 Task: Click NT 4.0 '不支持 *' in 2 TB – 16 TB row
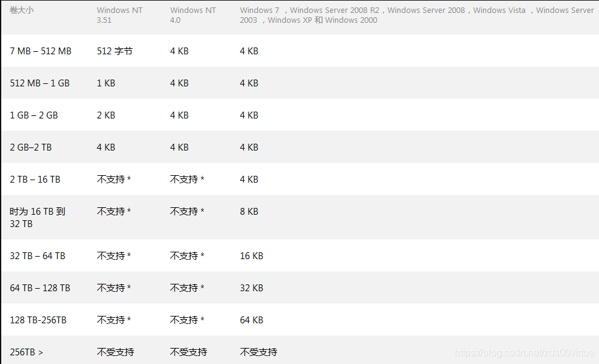[x=187, y=179]
